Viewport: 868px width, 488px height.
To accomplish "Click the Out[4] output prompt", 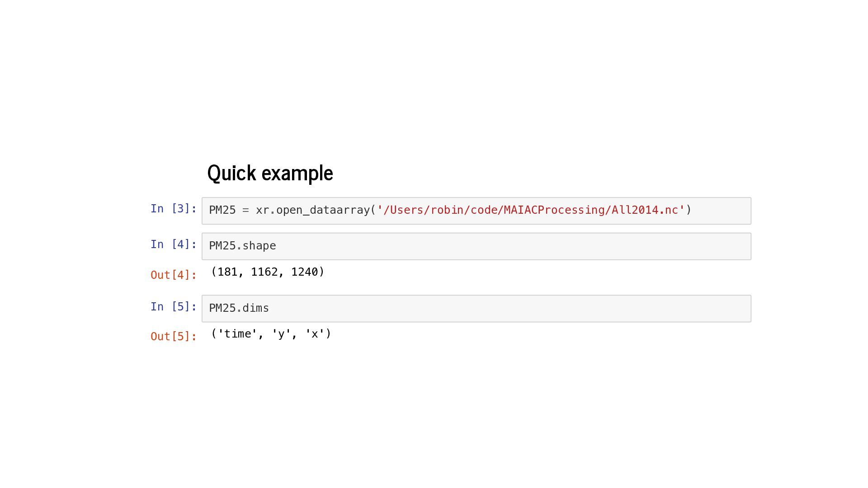I will (174, 275).
